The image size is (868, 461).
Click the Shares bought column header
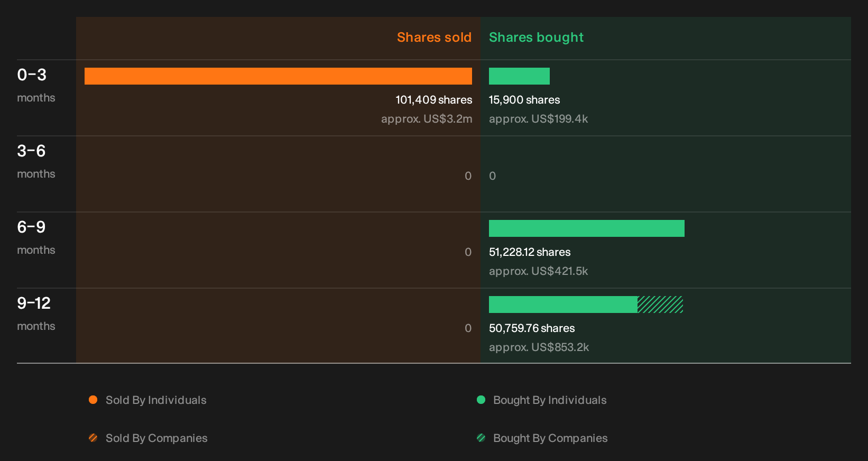(x=536, y=38)
